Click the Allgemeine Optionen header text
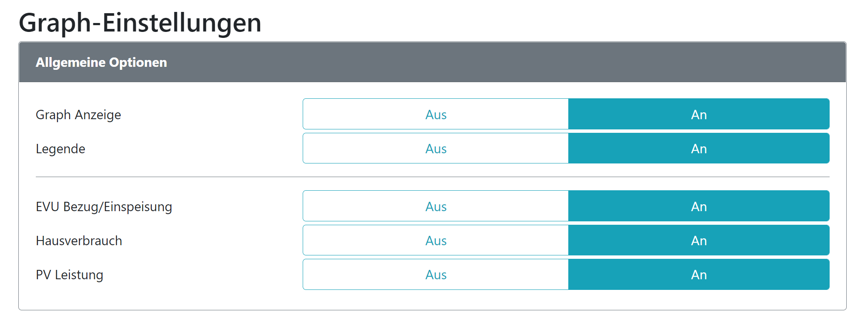 (101, 62)
